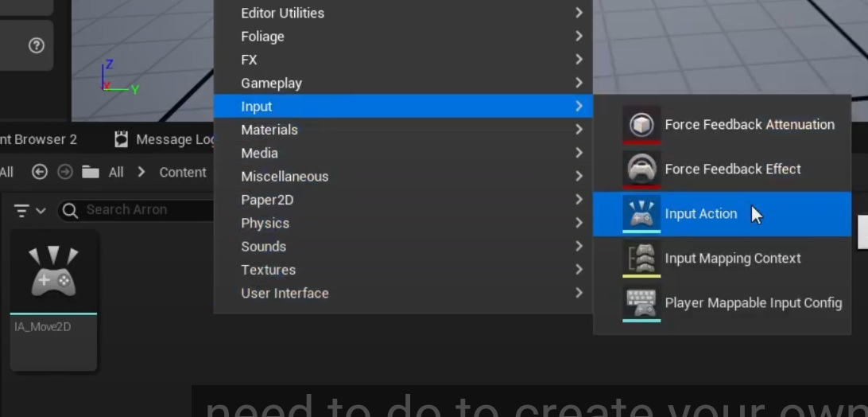Create a Player Mappable Input Config

click(x=722, y=303)
